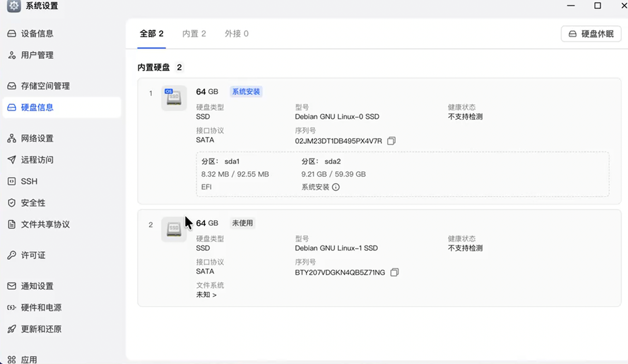Click info icon next to sda2 系统安装
Viewport: 628px width, 364px height.
click(x=336, y=187)
